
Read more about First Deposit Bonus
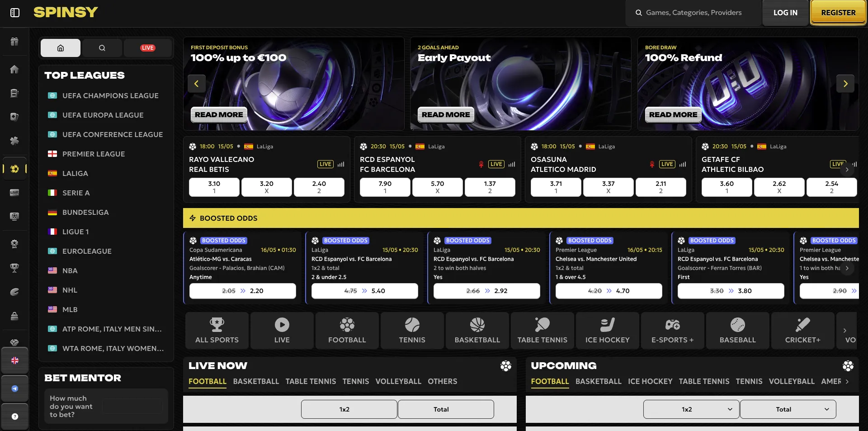(x=219, y=115)
